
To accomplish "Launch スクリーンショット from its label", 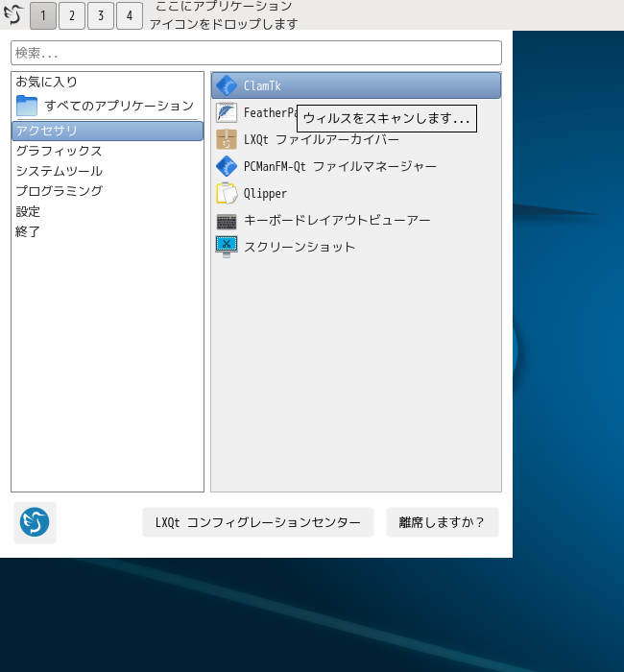I will click(x=300, y=247).
